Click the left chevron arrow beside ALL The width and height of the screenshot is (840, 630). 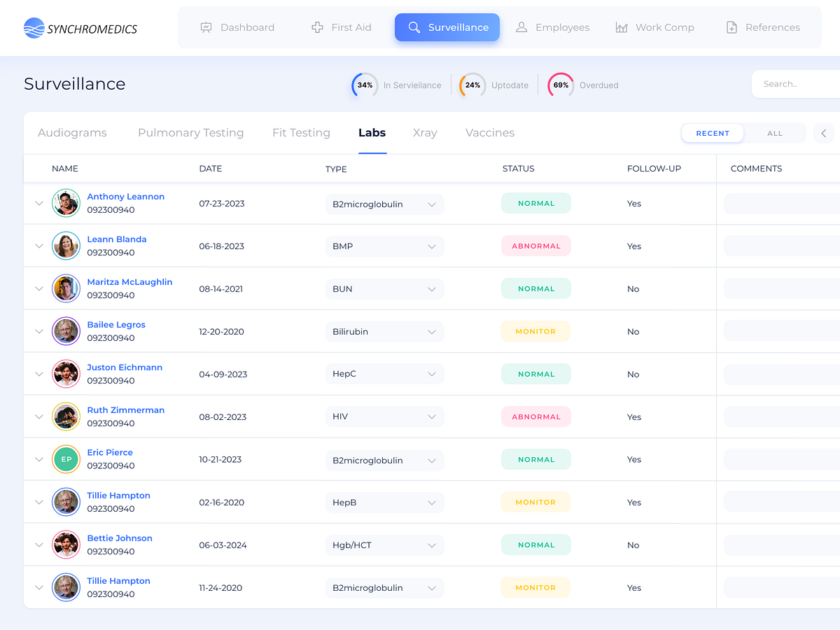point(823,133)
